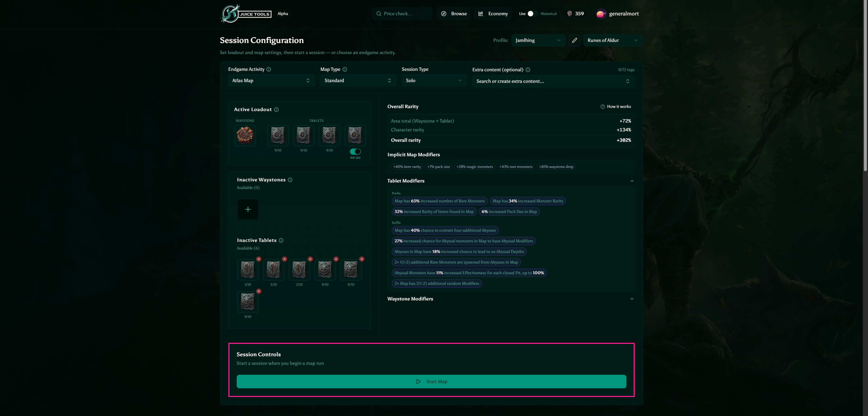Click the edit profile pencil icon
Screen dimensions: 868x416
click(575, 40)
